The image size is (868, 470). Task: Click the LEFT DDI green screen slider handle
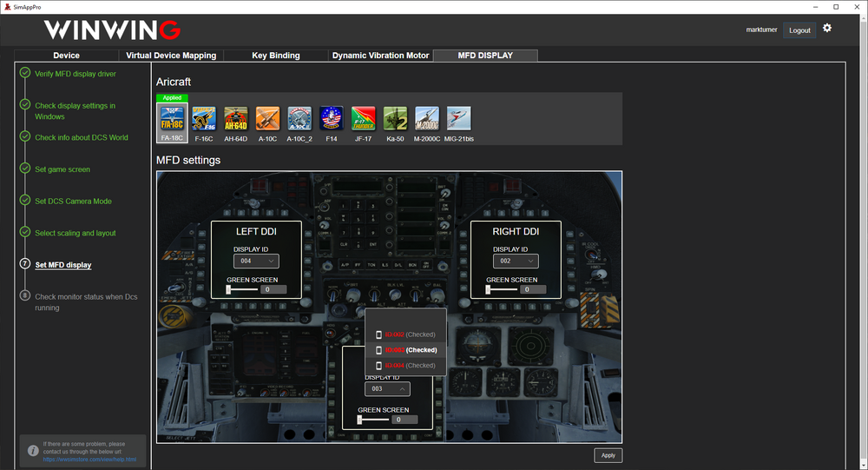click(x=228, y=290)
